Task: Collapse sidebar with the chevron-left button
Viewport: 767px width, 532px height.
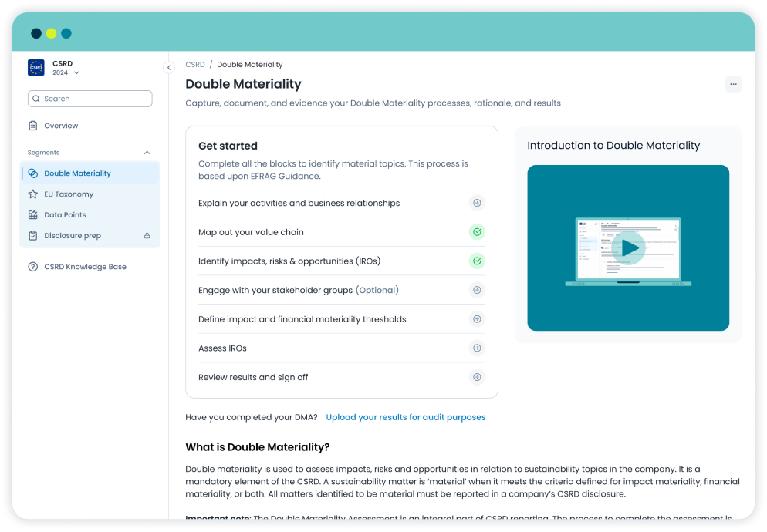Action: [x=169, y=68]
